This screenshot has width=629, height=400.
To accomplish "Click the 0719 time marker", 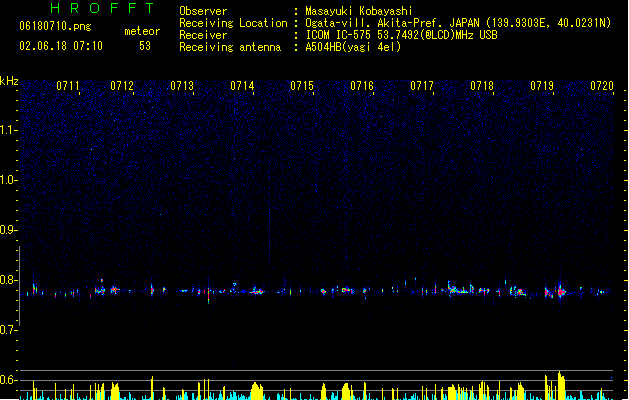I will click(x=542, y=86).
